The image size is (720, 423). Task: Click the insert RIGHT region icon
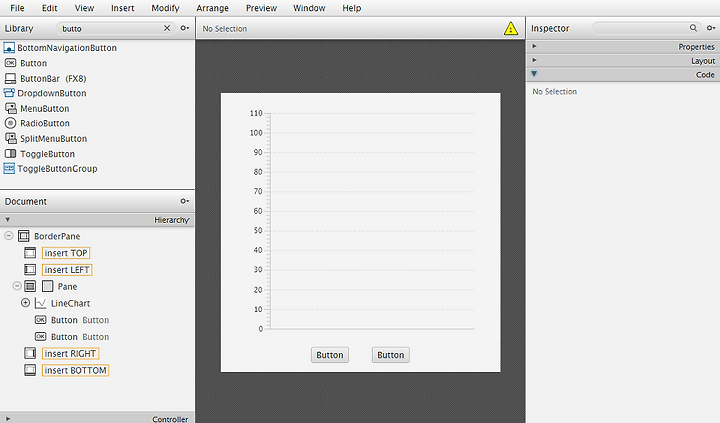coord(30,353)
